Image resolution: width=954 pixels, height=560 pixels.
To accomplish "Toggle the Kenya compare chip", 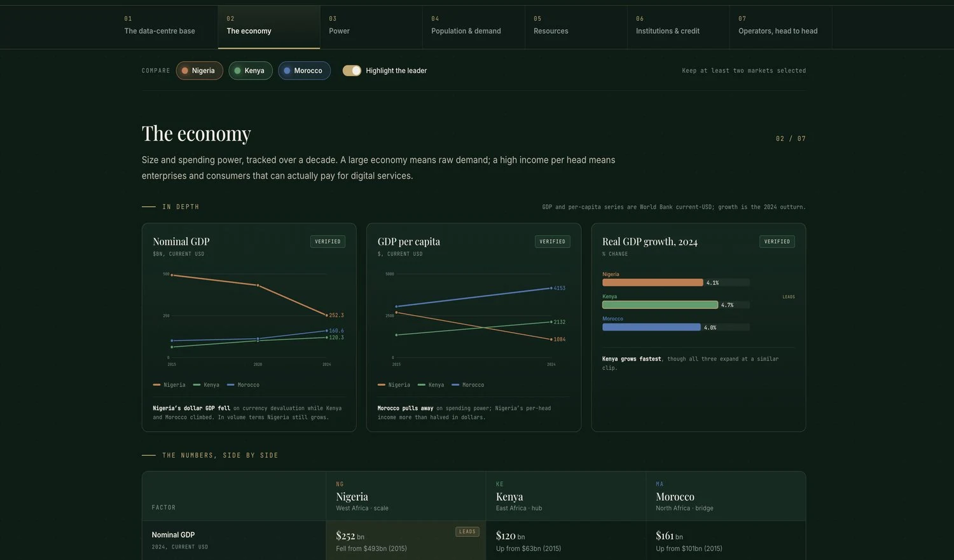I will (x=251, y=71).
